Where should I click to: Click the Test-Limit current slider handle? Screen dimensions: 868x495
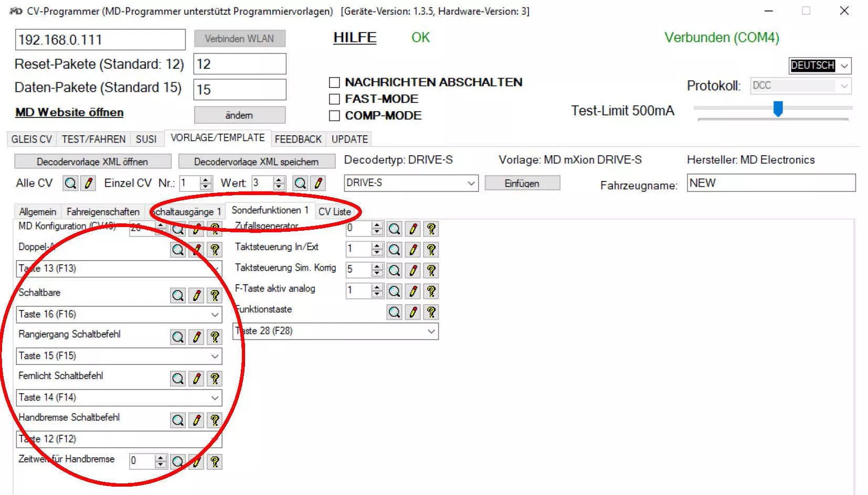tap(778, 109)
